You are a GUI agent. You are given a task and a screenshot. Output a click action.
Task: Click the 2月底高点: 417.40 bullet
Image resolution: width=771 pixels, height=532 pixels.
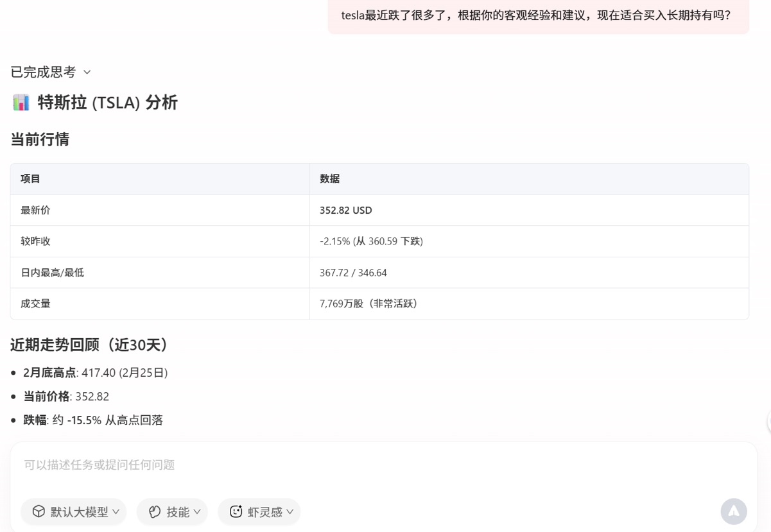(x=96, y=373)
